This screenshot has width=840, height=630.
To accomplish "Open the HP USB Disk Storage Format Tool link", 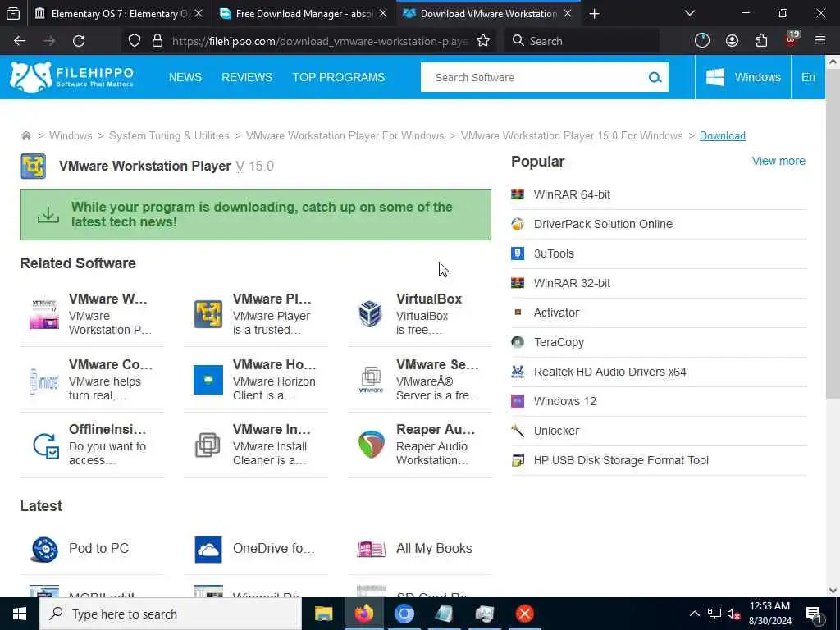I will tap(621, 460).
